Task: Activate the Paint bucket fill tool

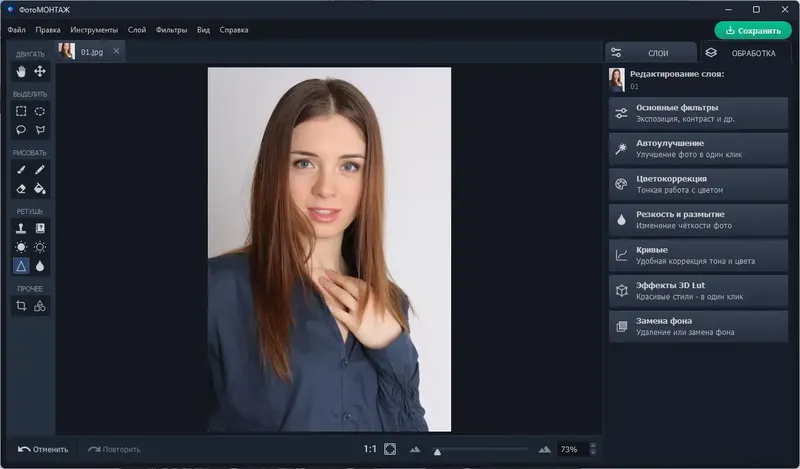Action: pos(40,189)
